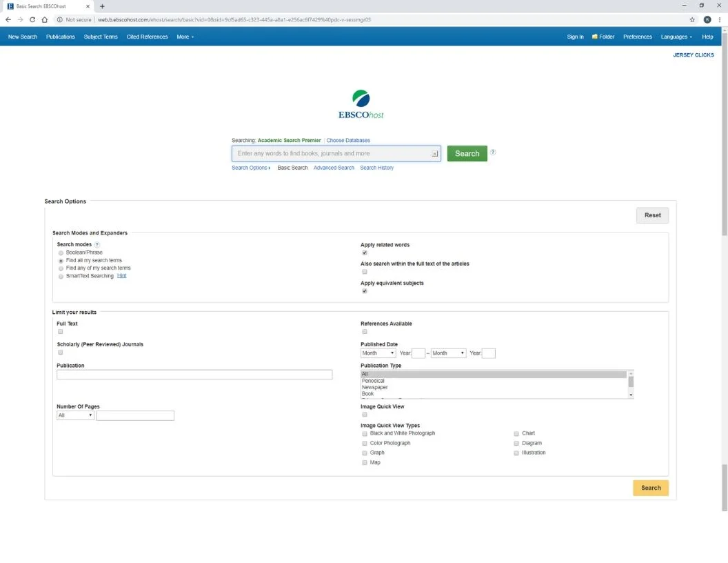The image size is (728, 563).
Task: Open Publications menu item
Action: pyautogui.click(x=61, y=37)
